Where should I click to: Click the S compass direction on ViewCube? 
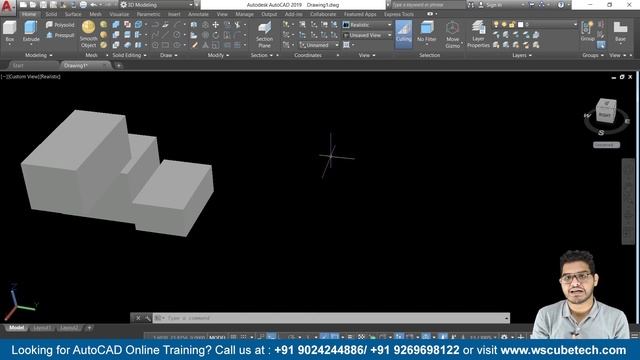tap(601, 132)
